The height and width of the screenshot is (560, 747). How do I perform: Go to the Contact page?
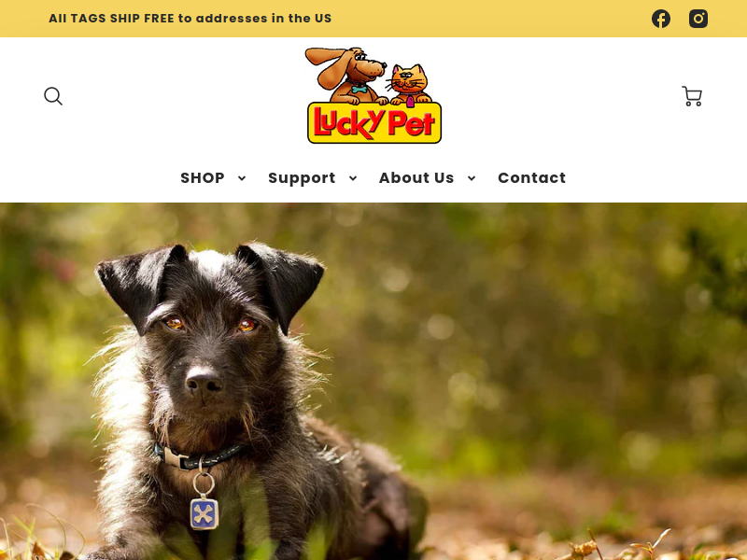[x=531, y=177]
